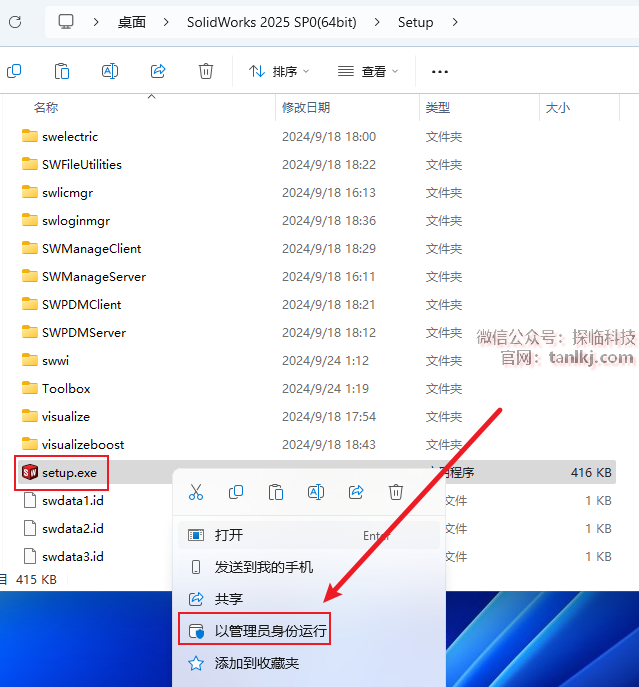Image resolution: width=639 pixels, height=687 pixels.
Task: Select the swlicmgr folder
Action: coord(67,192)
